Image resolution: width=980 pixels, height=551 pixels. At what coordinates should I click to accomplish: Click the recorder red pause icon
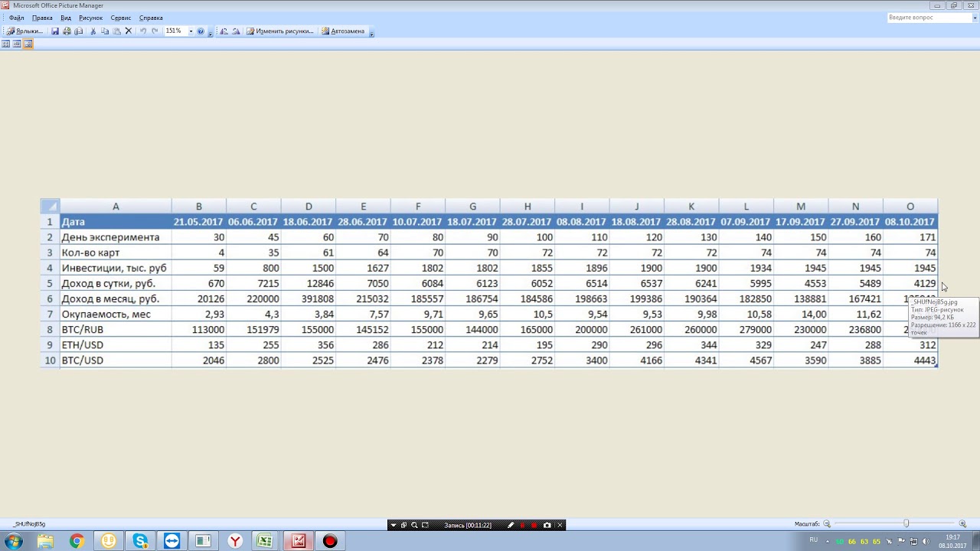pyautogui.click(x=523, y=525)
